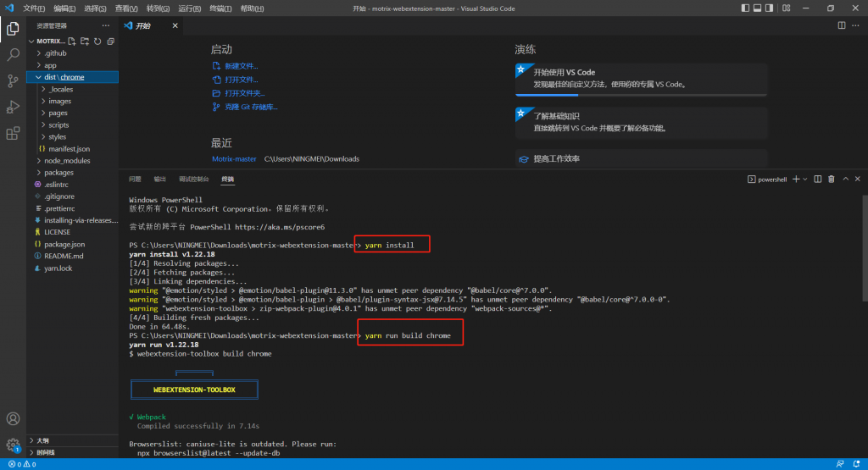Add a new terminal with plus icon
Viewport: 868px width, 470px height.
point(796,180)
